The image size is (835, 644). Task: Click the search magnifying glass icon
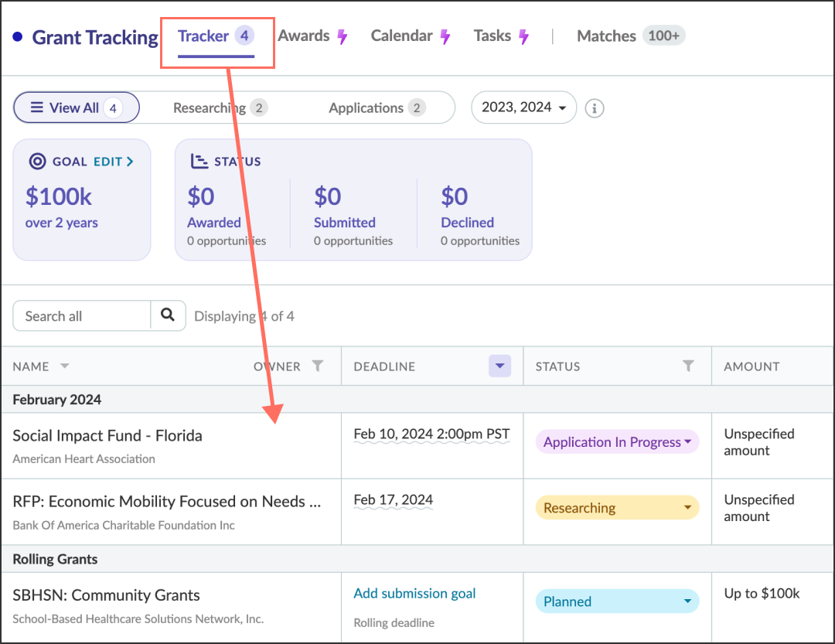(x=168, y=315)
